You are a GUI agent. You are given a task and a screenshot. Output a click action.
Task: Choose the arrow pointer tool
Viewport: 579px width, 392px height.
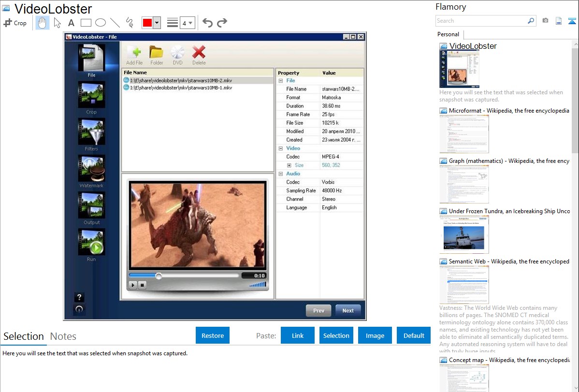pyautogui.click(x=57, y=23)
